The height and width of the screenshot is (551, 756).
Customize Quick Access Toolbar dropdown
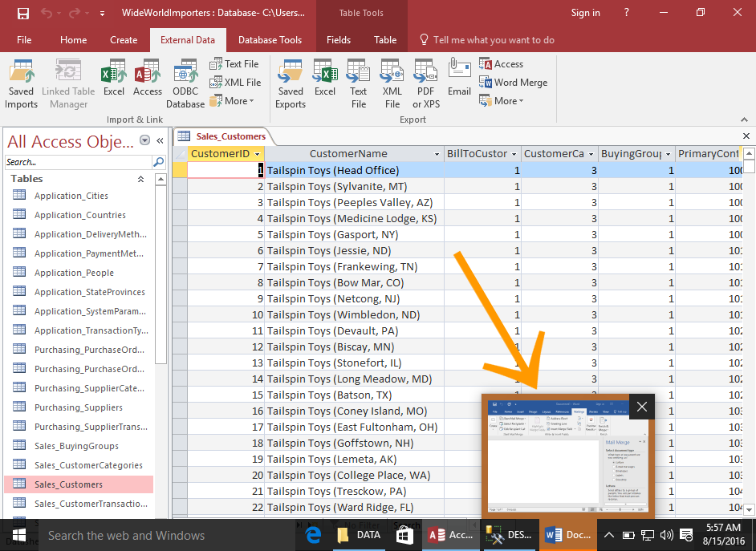point(102,14)
